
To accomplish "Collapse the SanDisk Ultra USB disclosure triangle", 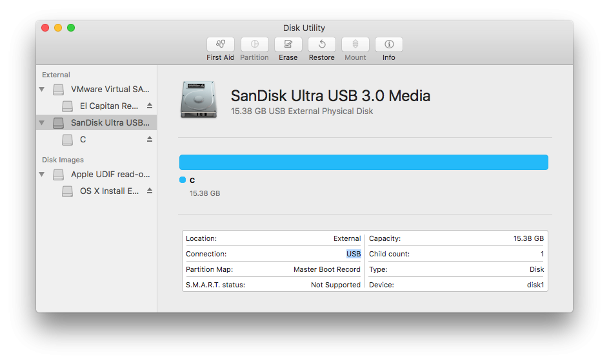I will (42, 122).
